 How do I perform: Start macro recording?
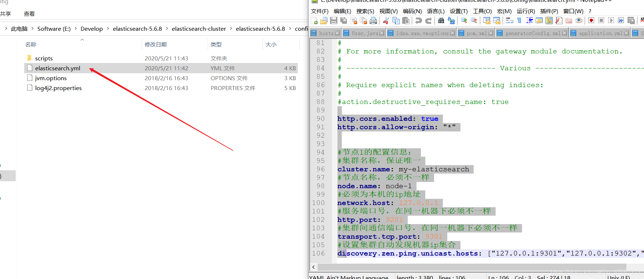[591, 21]
